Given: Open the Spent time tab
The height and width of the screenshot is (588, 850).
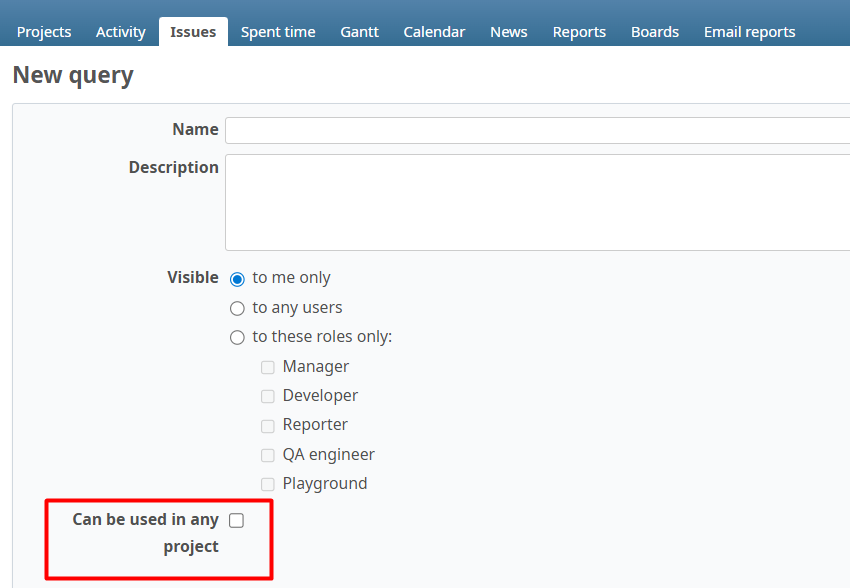Looking at the screenshot, I should tap(278, 31).
